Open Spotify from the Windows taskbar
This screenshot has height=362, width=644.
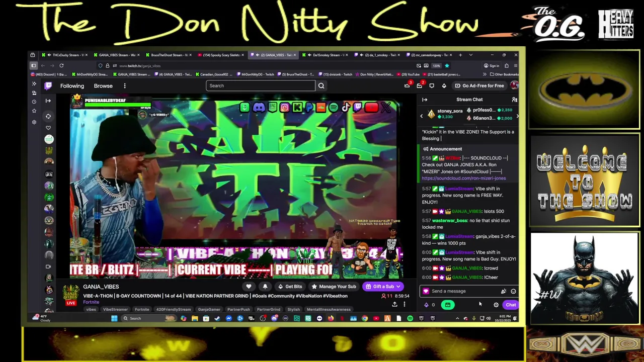410,318
